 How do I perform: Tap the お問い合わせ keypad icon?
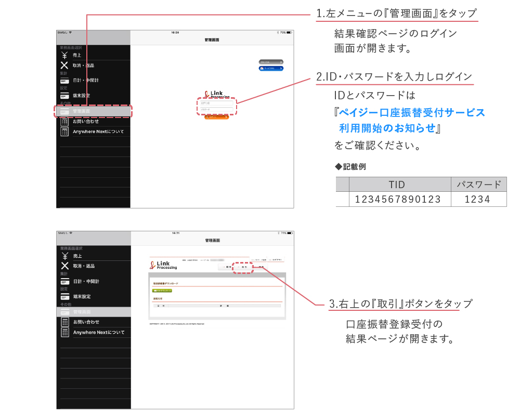(x=63, y=122)
